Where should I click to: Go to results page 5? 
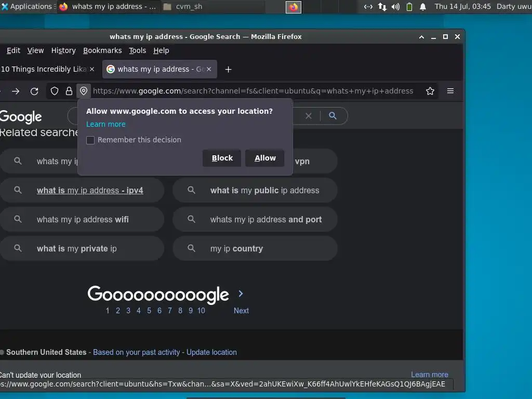coord(149,311)
